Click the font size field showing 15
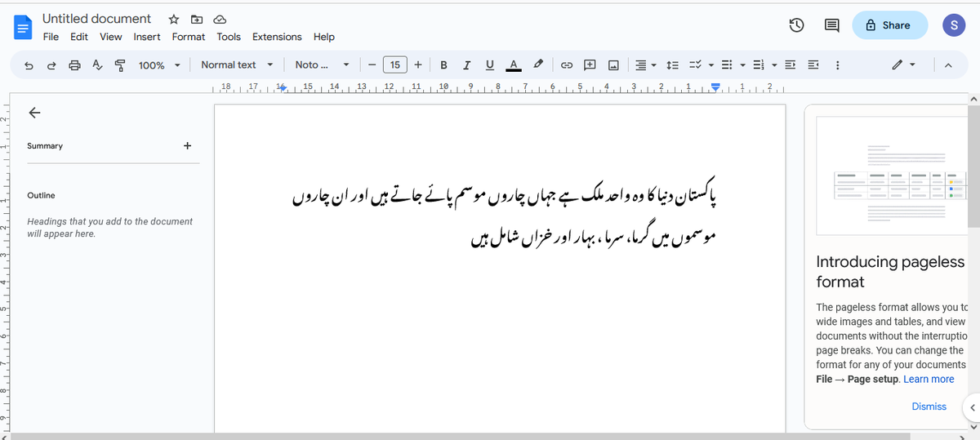 pyautogui.click(x=395, y=65)
